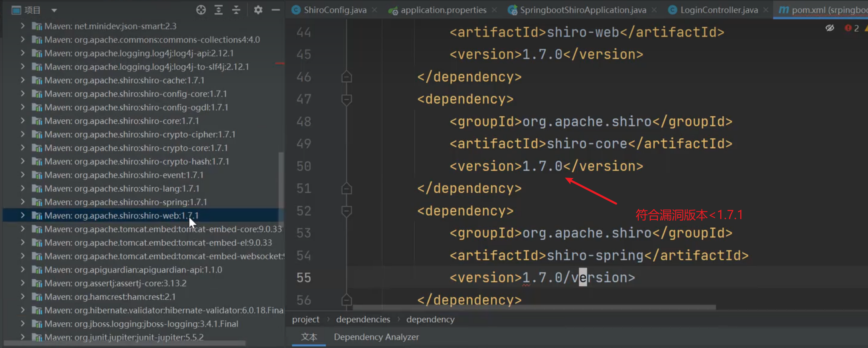Open the project view dropdown arrow
Image resolution: width=868 pixels, height=348 pixels.
pos(54,10)
